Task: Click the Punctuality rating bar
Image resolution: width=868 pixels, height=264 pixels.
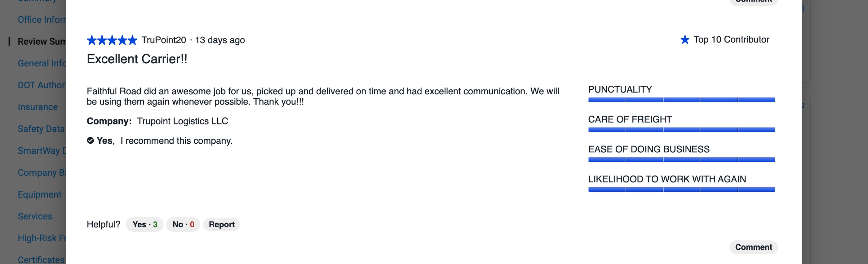Action: pos(681,100)
